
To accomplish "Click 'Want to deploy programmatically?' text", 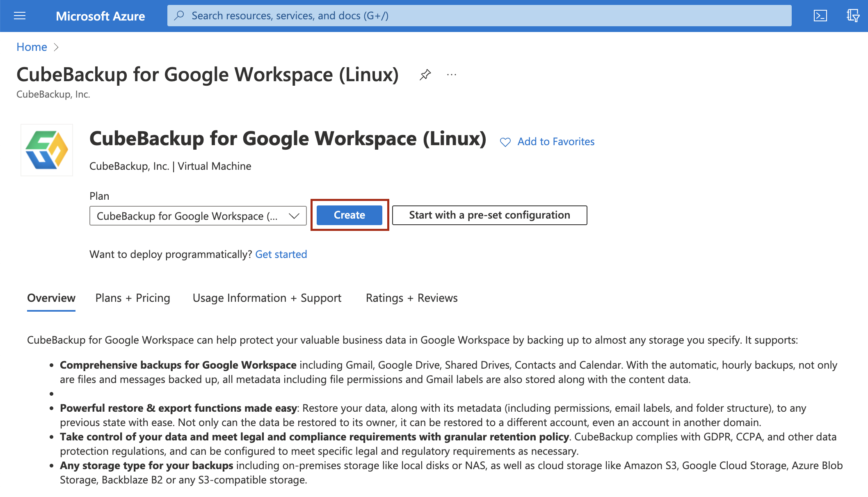I will click(x=171, y=254).
